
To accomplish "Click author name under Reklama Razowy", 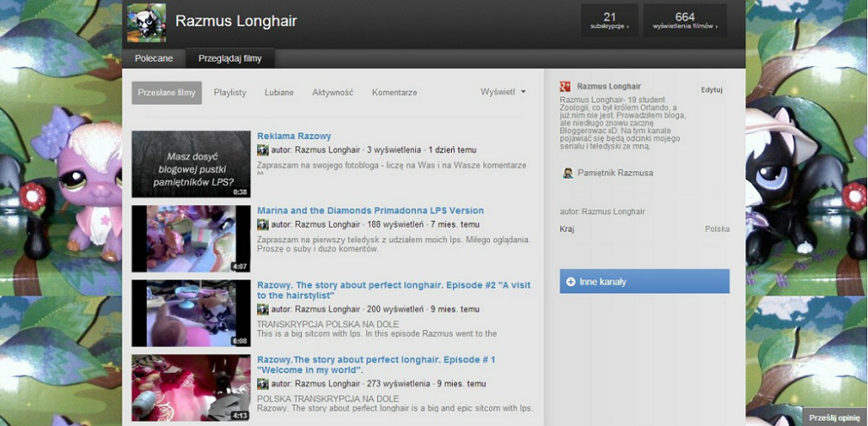I will click(x=327, y=150).
